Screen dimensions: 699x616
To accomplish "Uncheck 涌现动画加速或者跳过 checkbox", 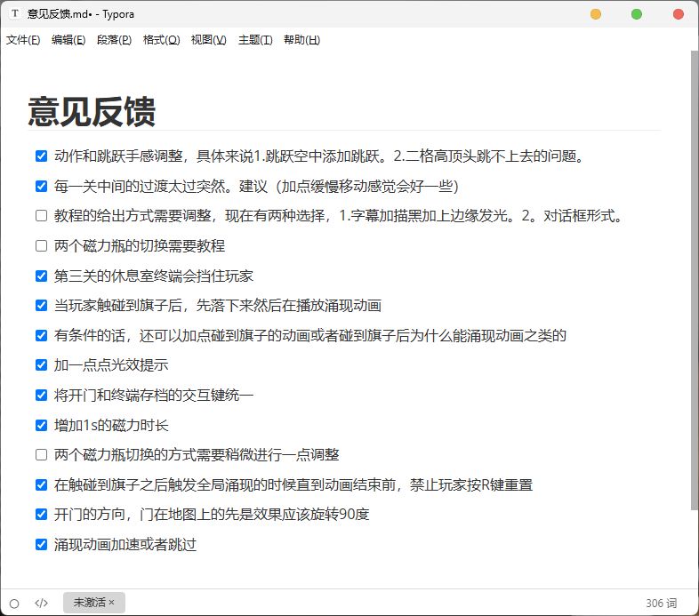I will point(42,544).
